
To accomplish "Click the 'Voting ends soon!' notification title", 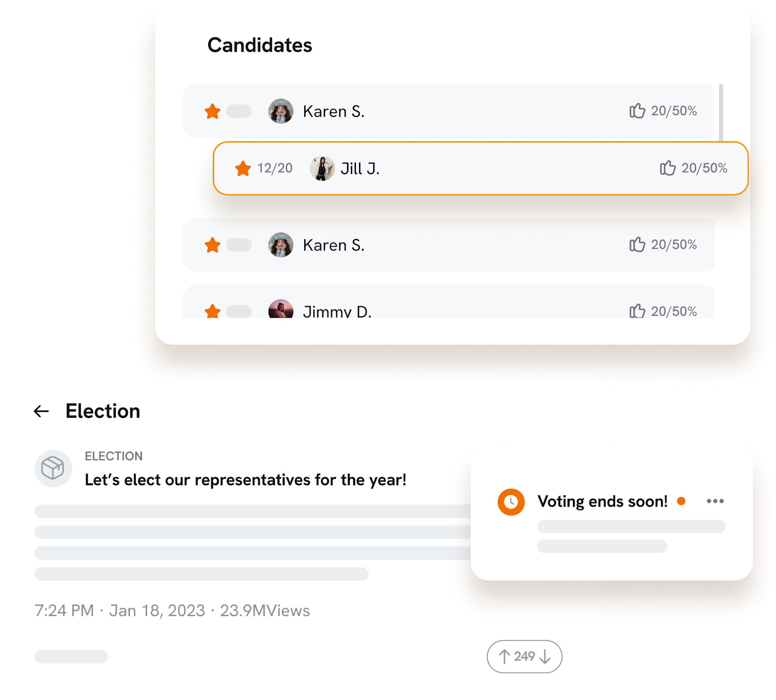I will [602, 501].
